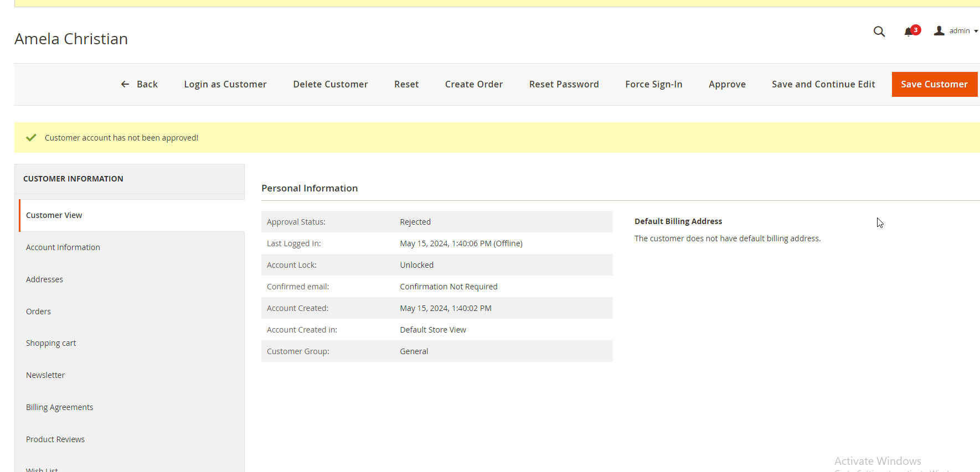Click the Reset button
Viewport: 980px width, 472px height.
[406, 84]
